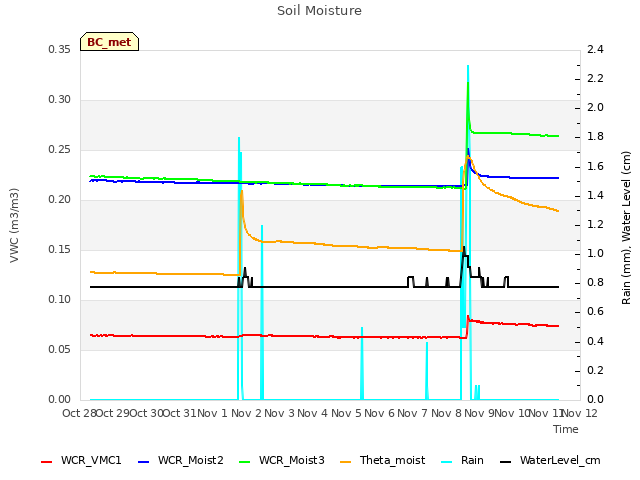Toggle the WCR_Moist2 legend entry

181,460
